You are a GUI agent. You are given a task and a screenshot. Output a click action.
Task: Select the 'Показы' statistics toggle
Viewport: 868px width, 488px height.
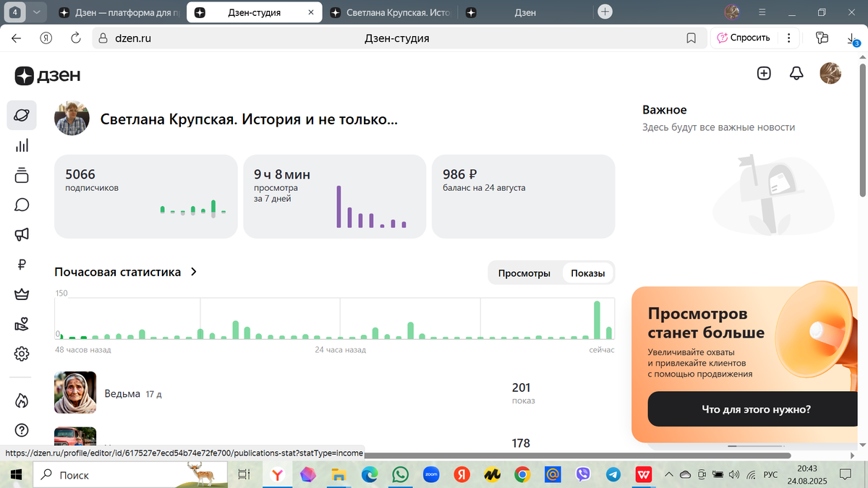[587, 273]
